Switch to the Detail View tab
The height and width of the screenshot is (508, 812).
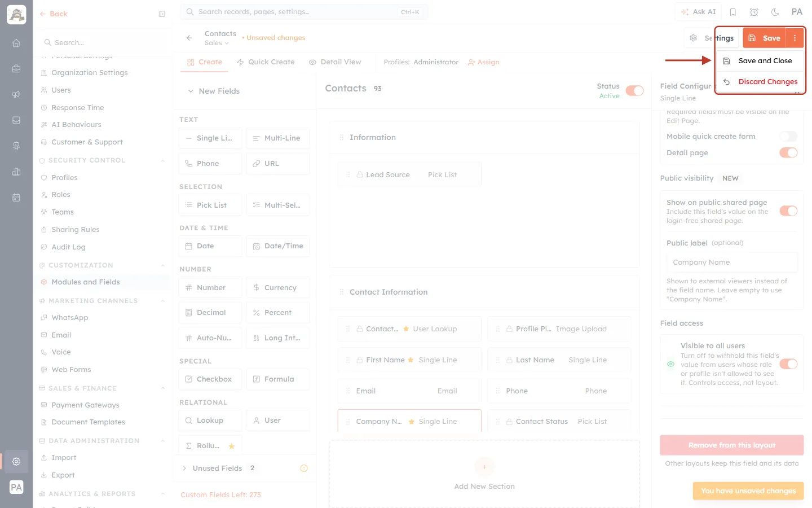click(335, 62)
